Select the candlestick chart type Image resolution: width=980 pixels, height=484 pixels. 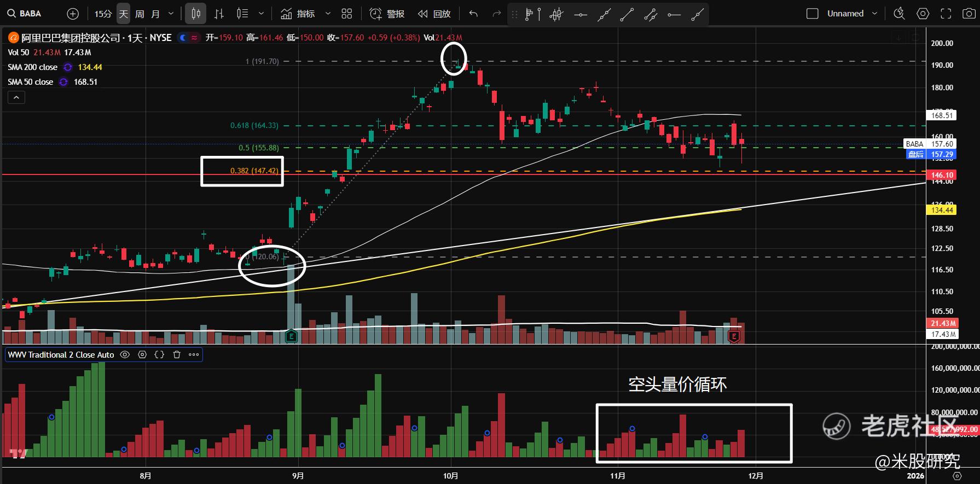(195, 14)
